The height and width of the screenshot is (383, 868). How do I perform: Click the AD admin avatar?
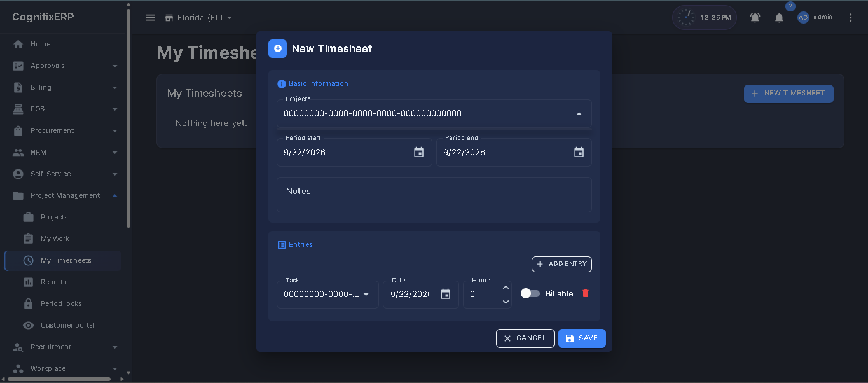tap(803, 18)
